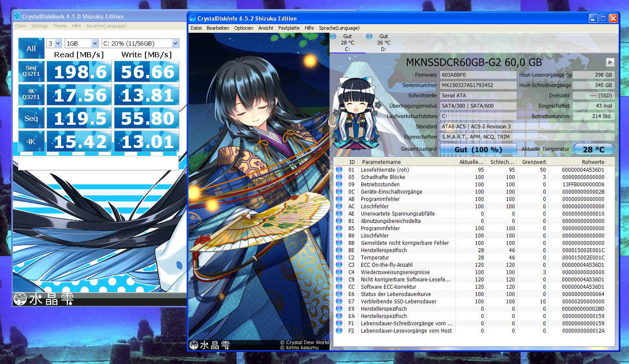Click status icon for Verbleibende SSD-Lebensdauer row
Screen dimensions: 629x364
[339, 301]
